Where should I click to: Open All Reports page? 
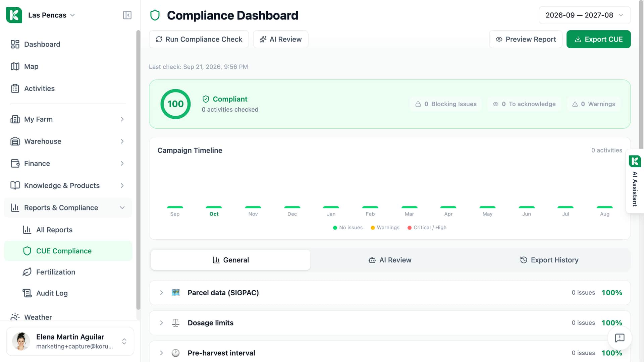68,230
